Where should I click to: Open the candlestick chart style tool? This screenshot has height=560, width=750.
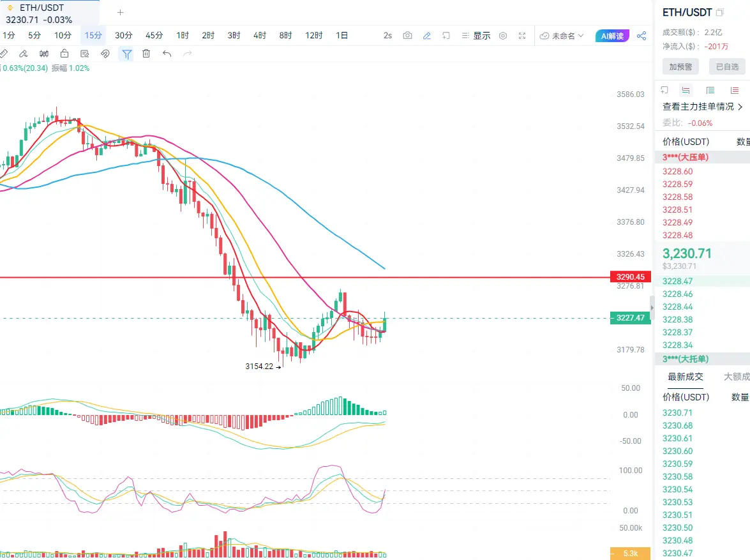44,54
